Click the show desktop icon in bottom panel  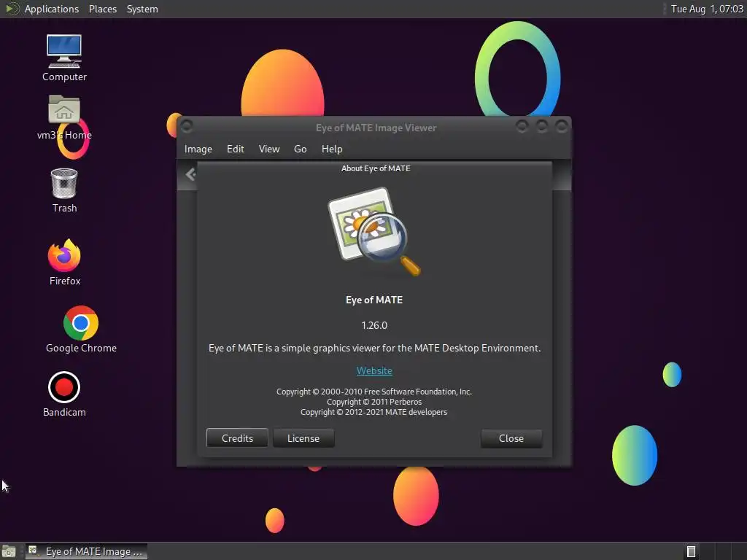tap(9, 551)
